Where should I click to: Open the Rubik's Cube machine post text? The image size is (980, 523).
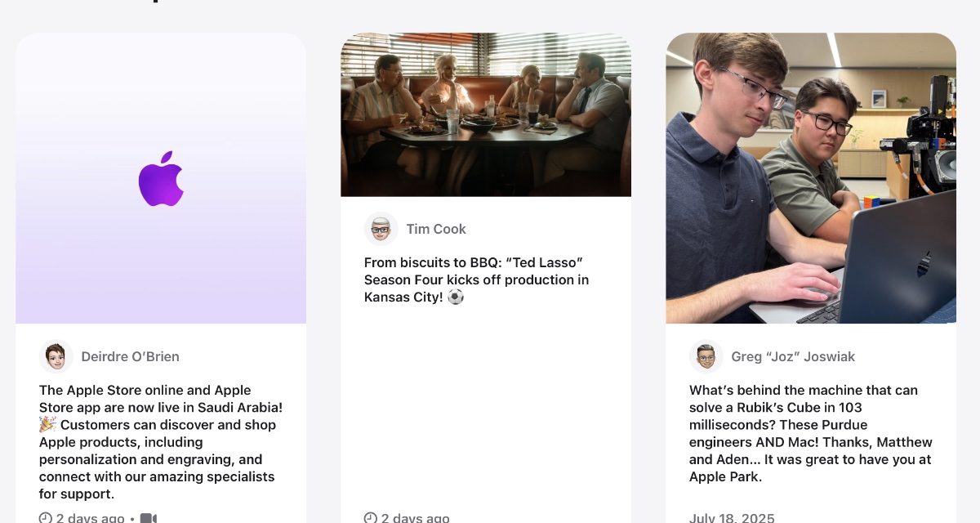click(811, 433)
